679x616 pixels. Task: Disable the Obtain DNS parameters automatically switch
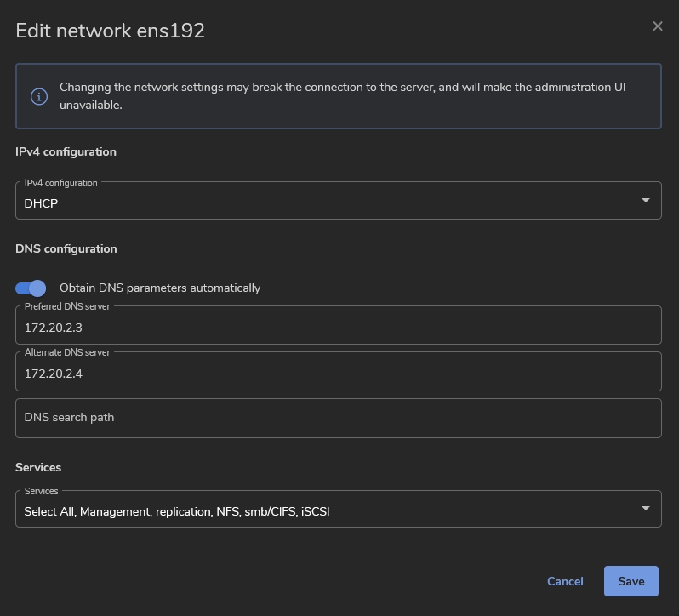click(31, 288)
